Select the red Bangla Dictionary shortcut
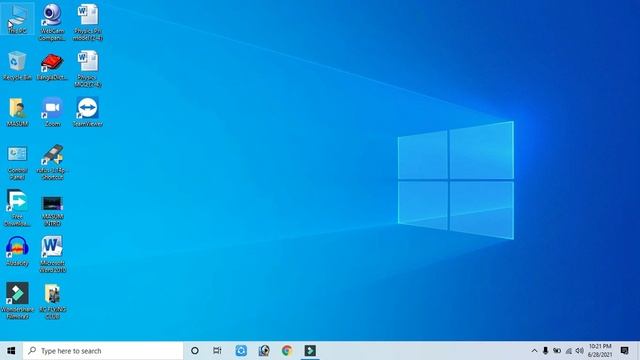 (x=52, y=66)
